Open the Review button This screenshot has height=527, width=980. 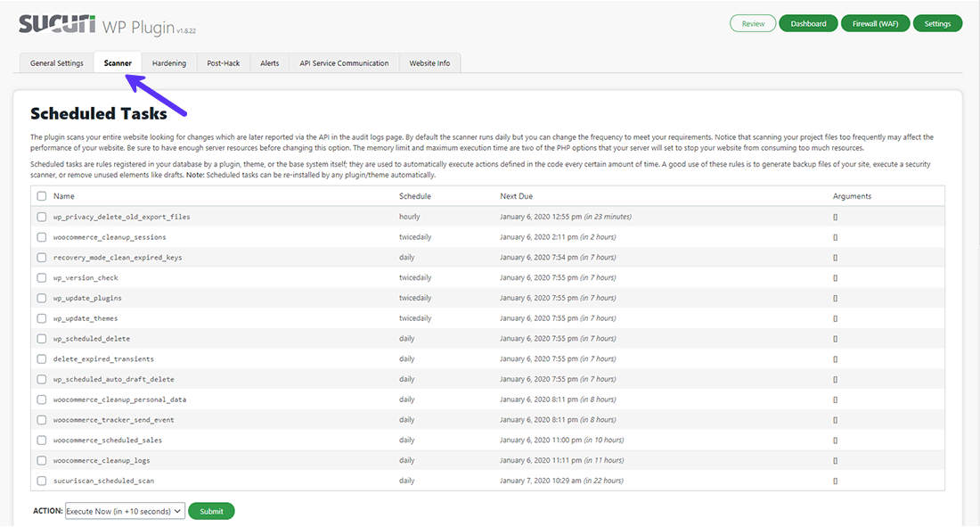tap(753, 23)
